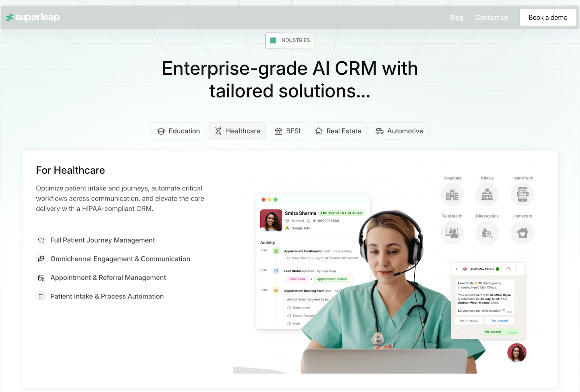Viewport: 580px width, 392px height.
Task: Click the Appointment & Referral calendar icon
Action: pyautogui.click(x=41, y=278)
